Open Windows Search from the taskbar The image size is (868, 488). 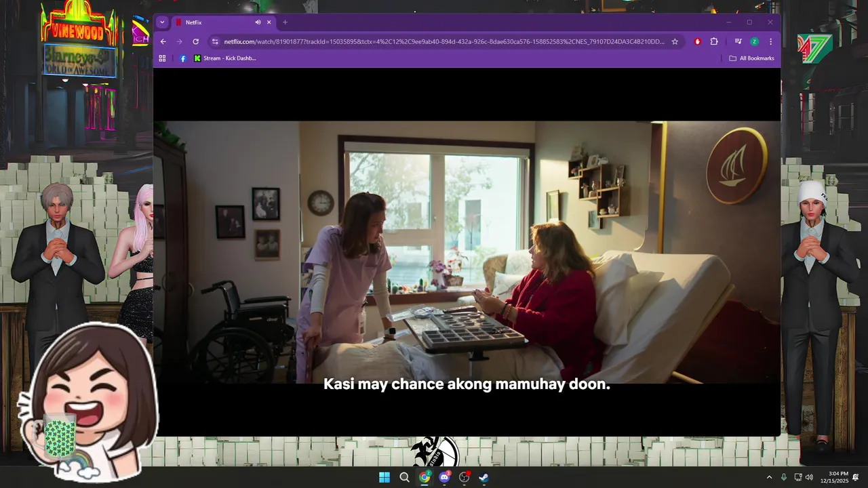pos(404,477)
